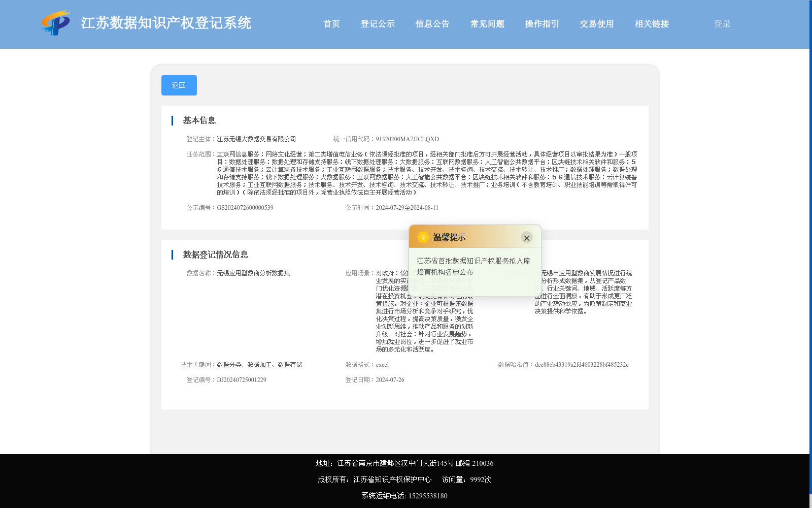This screenshot has width=812, height=508.
Task: Click the 返回 button
Action: (179, 85)
